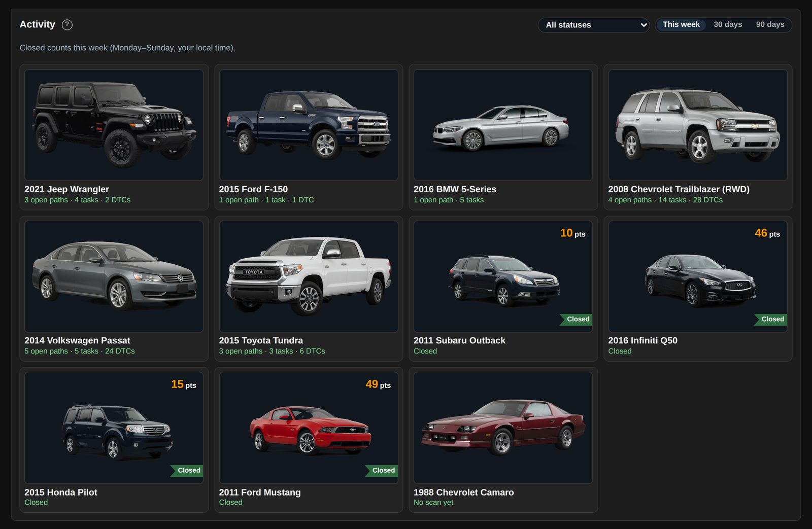
Task: Click '4 open paths · 14 tasks · 28 DTCs'
Action: [665, 200]
